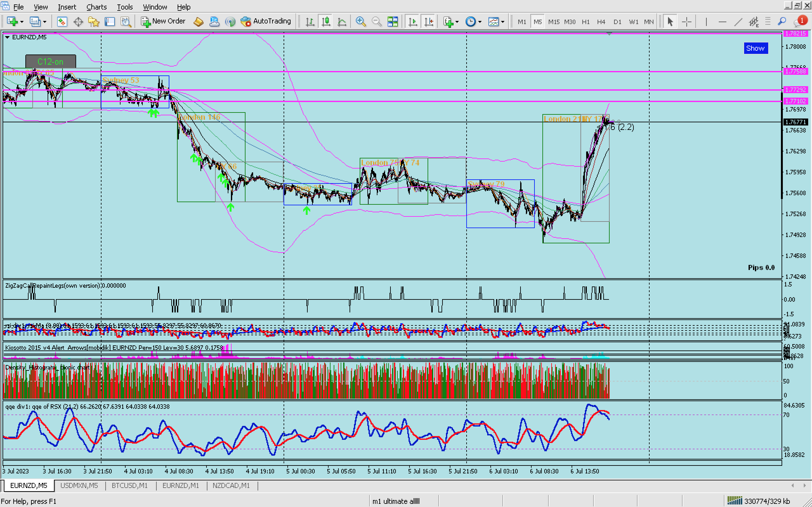Screen dimensions: 812x507
Task: Tile windows with the grid icon
Action: [392, 22]
